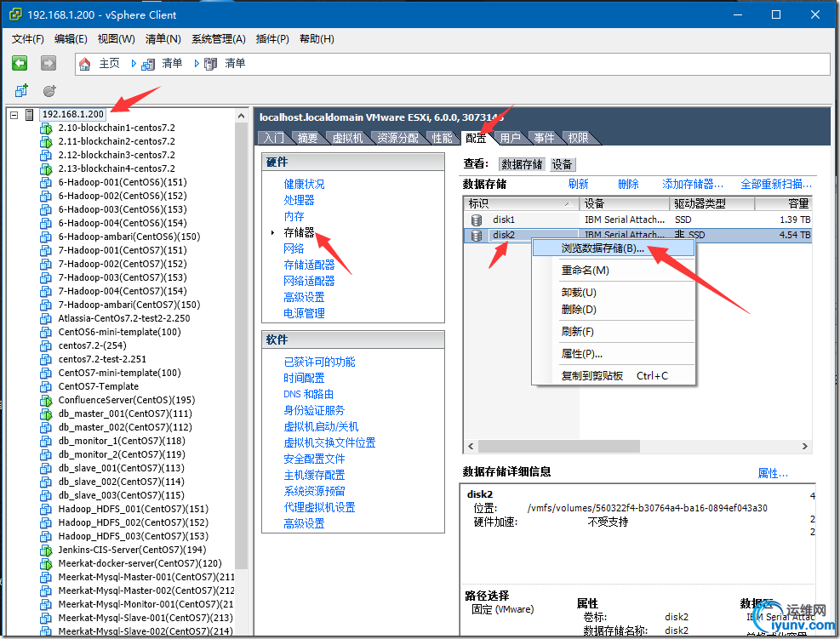Open the DNS 和路由 link
Image resolution: width=840 pixels, height=639 pixels.
tap(309, 394)
